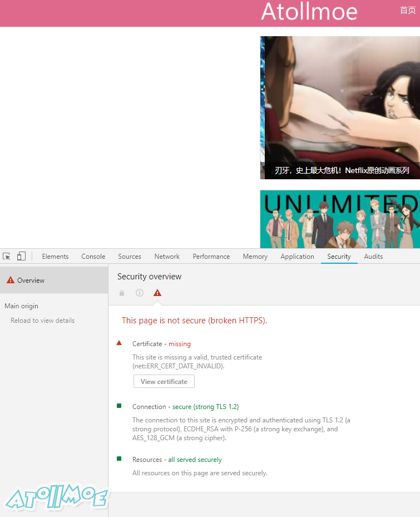
Task: Click the red warning icon beside Overview
Action: (x=11, y=280)
